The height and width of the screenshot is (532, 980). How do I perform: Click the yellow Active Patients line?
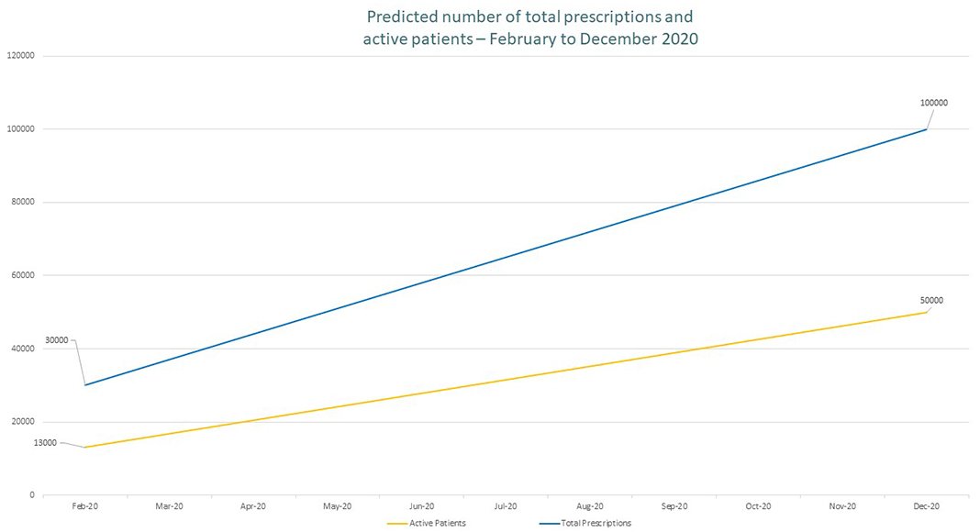506,380
